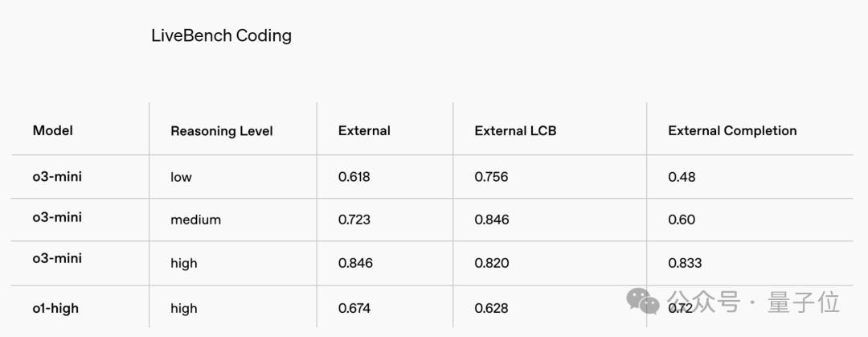This screenshot has height=337, width=868.
Task: Select the 0.820 External LCB cell
Action: click(491, 263)
